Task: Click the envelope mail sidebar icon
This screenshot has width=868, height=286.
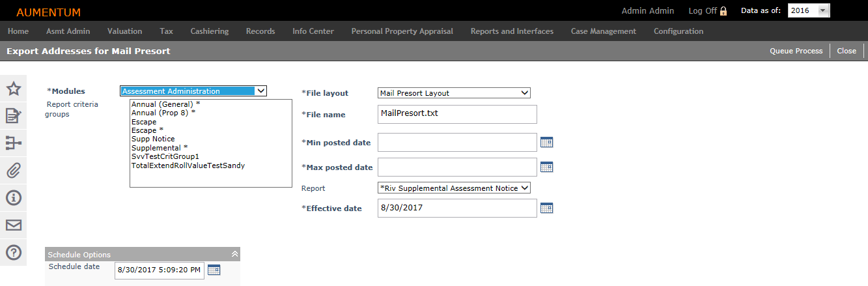Action: coord(14,225)
